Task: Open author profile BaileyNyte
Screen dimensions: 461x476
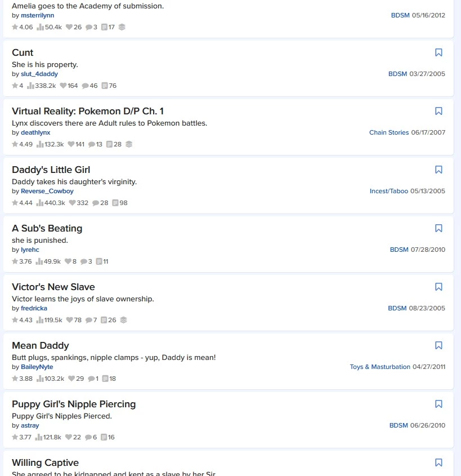Action: (x=37, y=367)
